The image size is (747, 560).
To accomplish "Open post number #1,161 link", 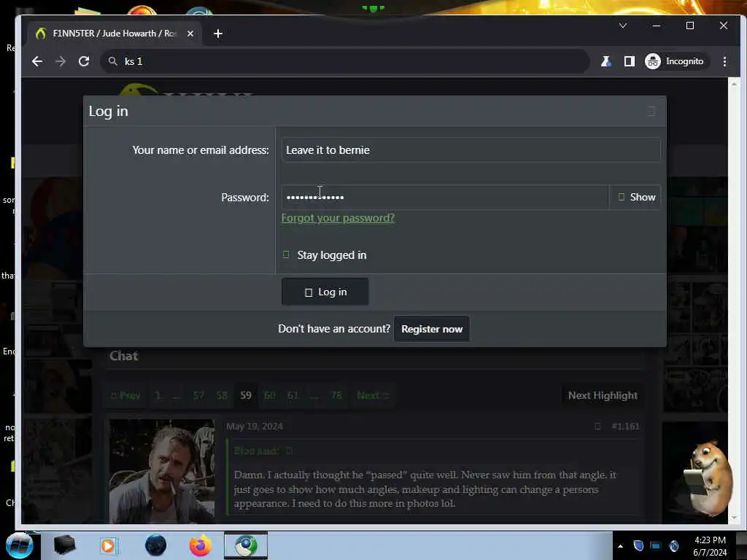I will (625, 427).
